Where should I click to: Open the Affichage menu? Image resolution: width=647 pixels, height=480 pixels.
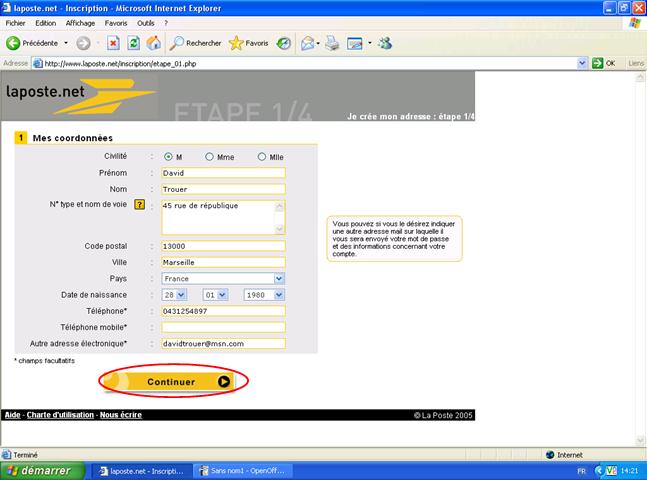80,23
